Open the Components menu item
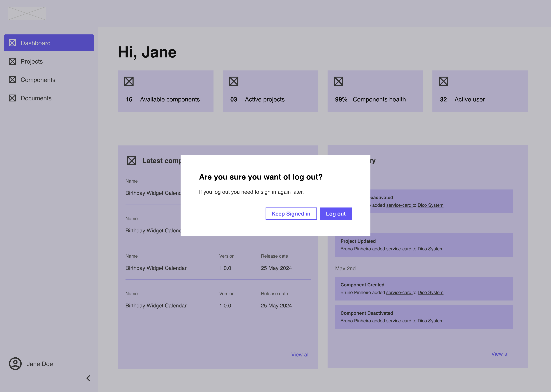Viewport: 551px width, 392px height. tap(49, 80)
